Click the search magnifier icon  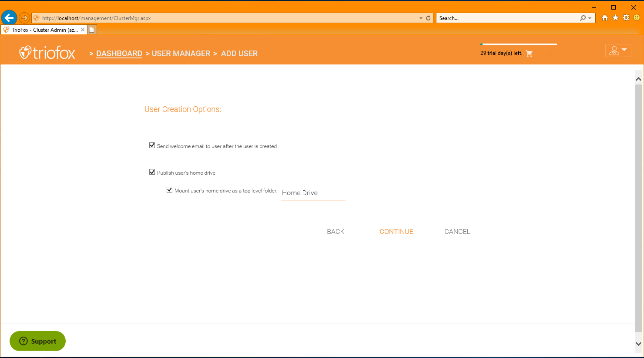coord(583,18)
